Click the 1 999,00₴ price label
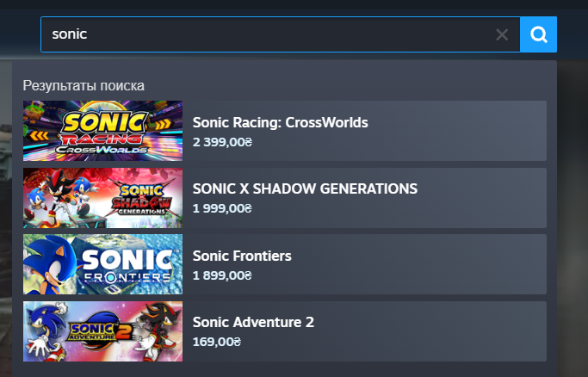588x377 pixels. click(x=222, y=207)
